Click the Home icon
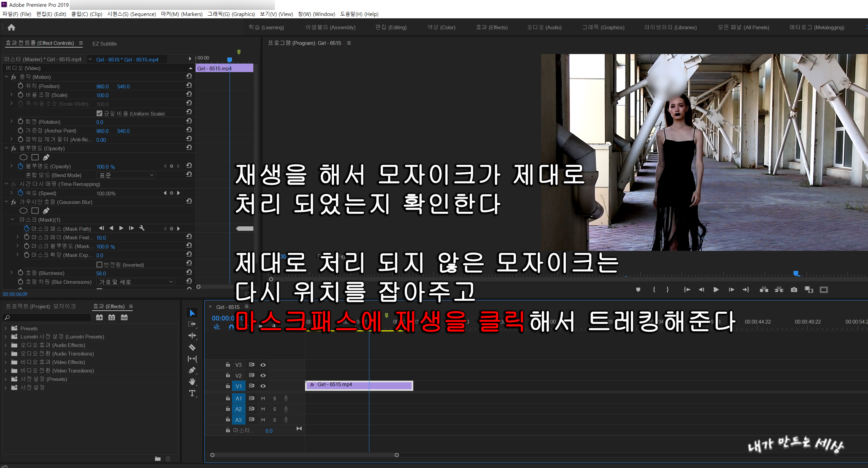 [x=11, y=27]
